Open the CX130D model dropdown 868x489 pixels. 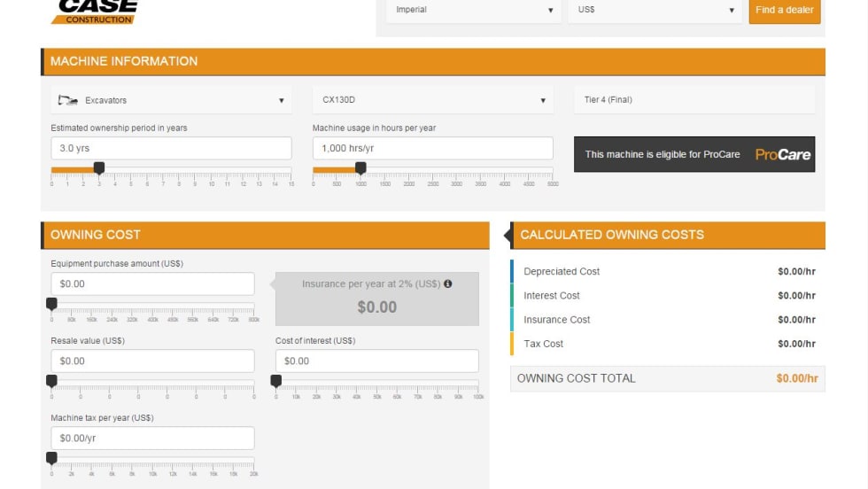click(x=432, y=100)
